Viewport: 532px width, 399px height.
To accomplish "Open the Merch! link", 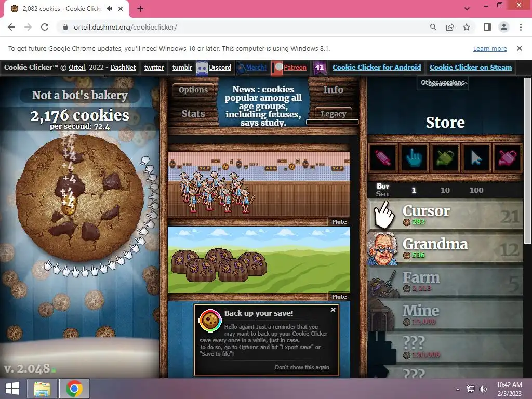I will click(x=256, y=67).
